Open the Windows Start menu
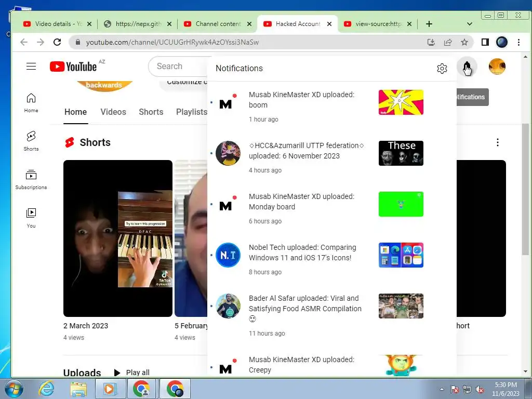Viewport: 532px width, 399px height. point(14,389)
